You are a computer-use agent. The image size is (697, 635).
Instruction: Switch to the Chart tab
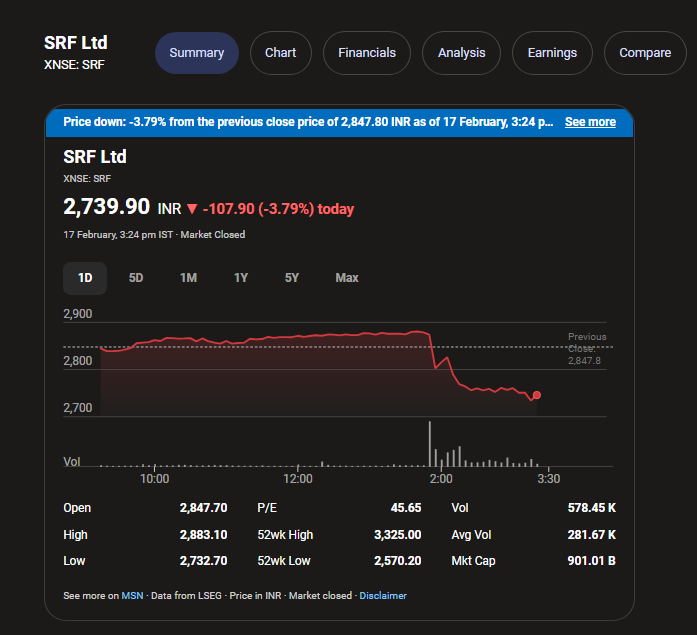[x=280, y=53]
